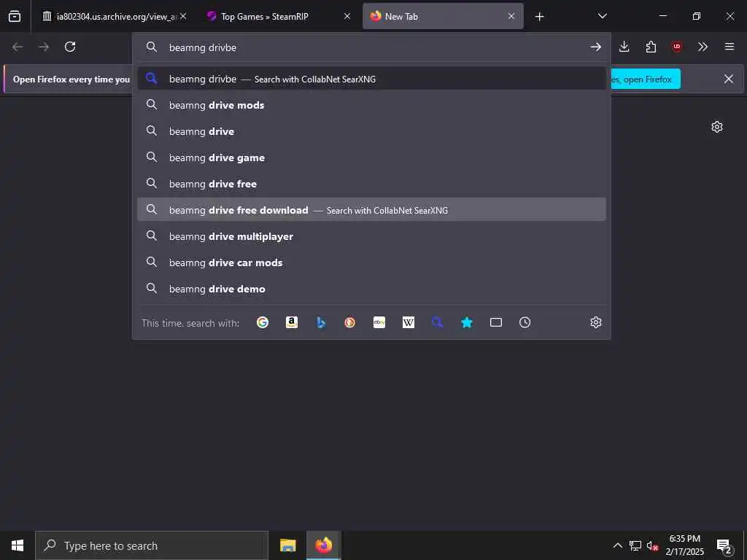Search this time with DuckDuckGo
The width and height of the screenshot is (747, 560).
(349, 322)
